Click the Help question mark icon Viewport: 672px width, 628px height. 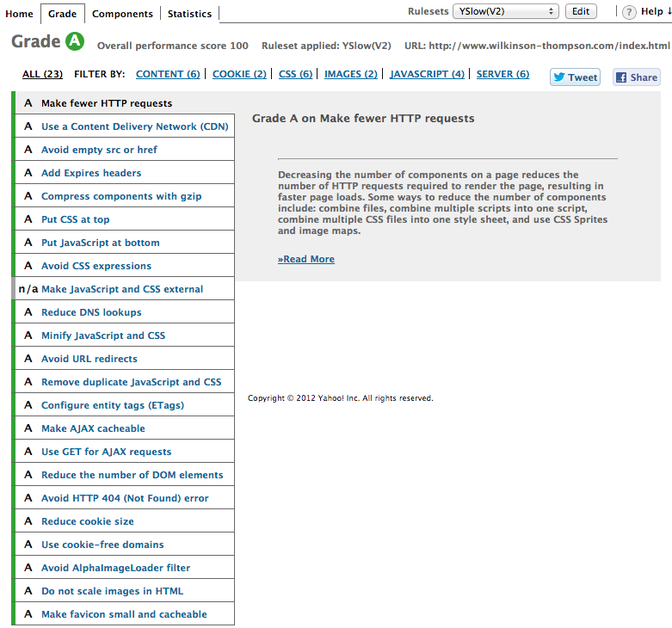[x=629, y=12]
